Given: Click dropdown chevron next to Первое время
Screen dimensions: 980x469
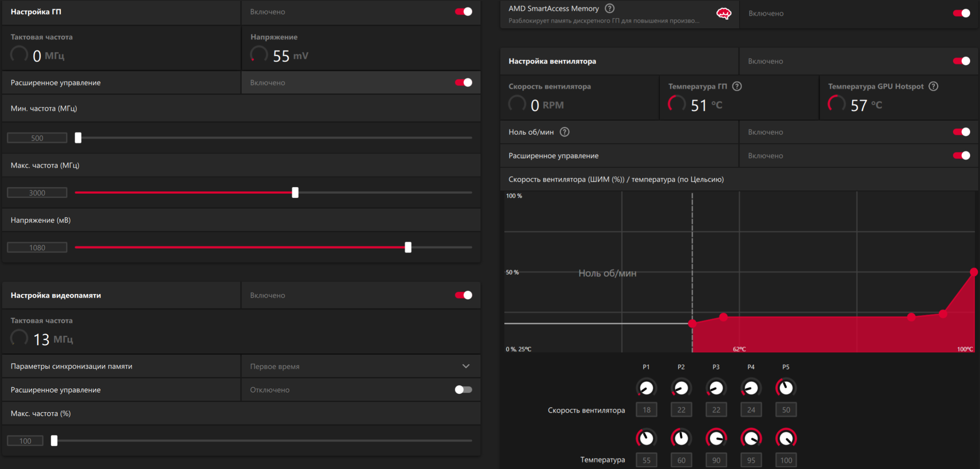Looking at the screenshot, I should [466, 366].
